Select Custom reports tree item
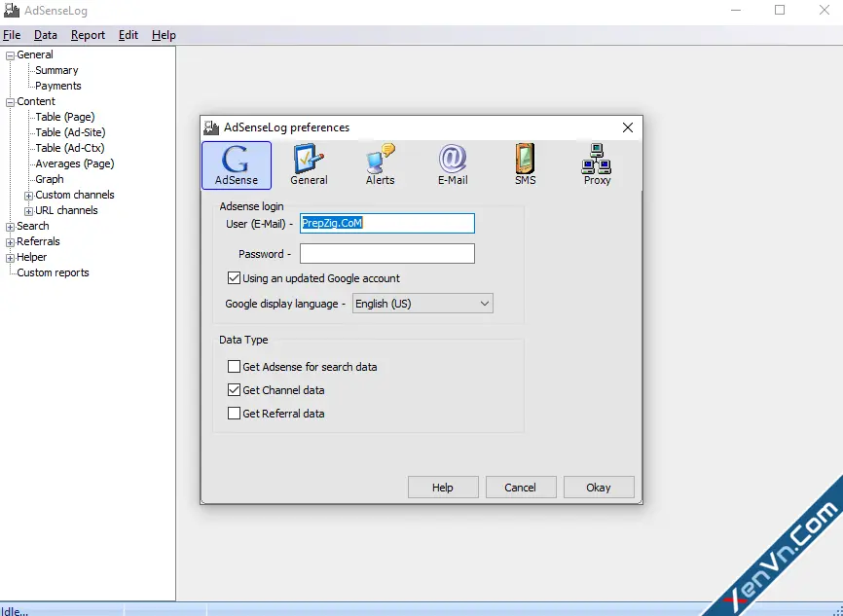The width and height of the screenshot is (843, 616). [53, 273]
